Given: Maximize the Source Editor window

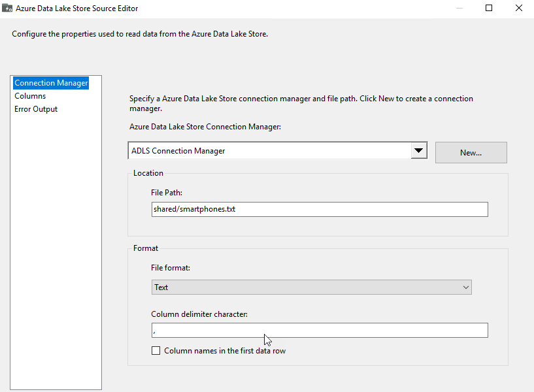Looking at the screenshot, I should coord(489,8).
